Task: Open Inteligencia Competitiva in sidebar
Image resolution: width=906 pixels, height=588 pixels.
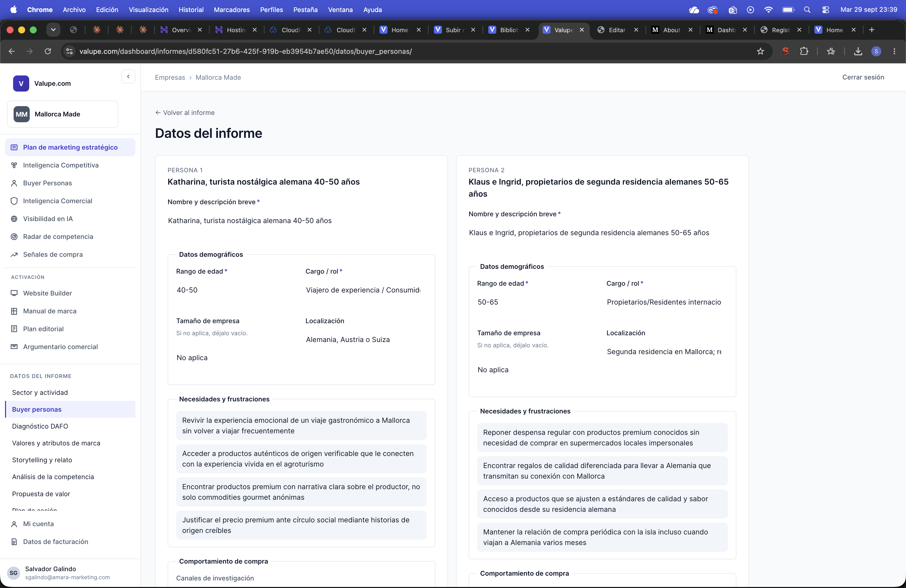Action: pyautogui.click(x=70, y=165)
